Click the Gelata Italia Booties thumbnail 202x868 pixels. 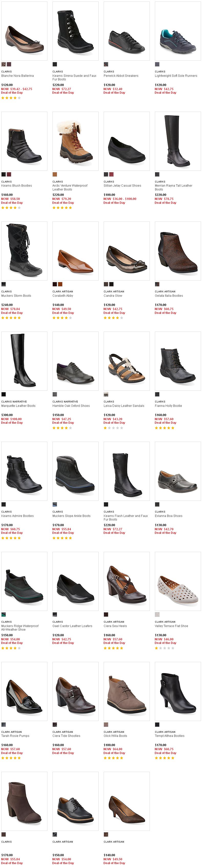pos(178,251)
